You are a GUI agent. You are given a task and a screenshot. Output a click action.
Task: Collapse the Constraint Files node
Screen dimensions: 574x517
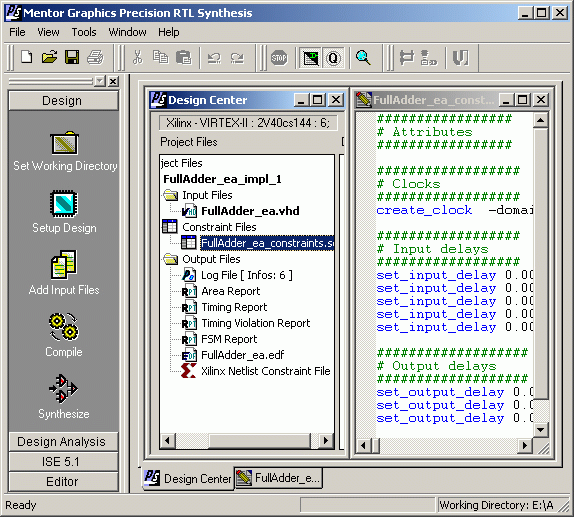(169, 227)
